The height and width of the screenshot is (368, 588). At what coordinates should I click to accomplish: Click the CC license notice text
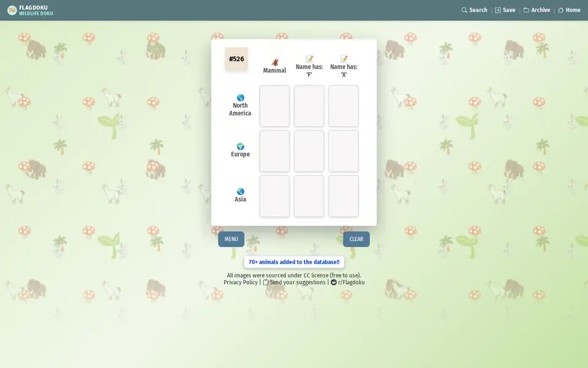click(294, 275)
